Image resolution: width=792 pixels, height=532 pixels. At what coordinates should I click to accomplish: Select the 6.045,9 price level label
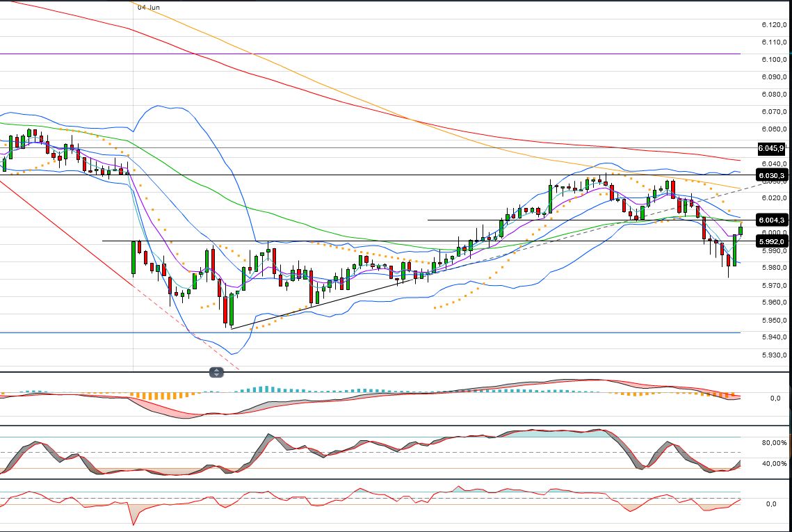pos(770,149)
